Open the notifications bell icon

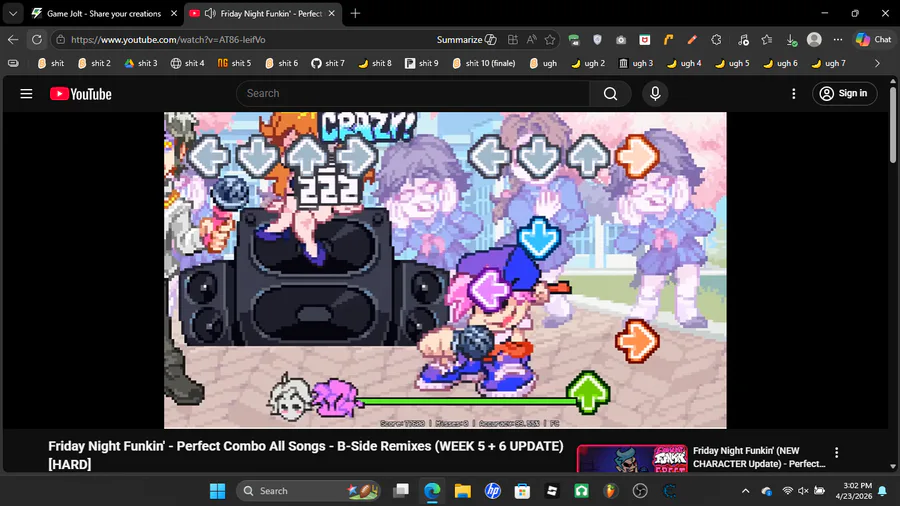(883, 491)
